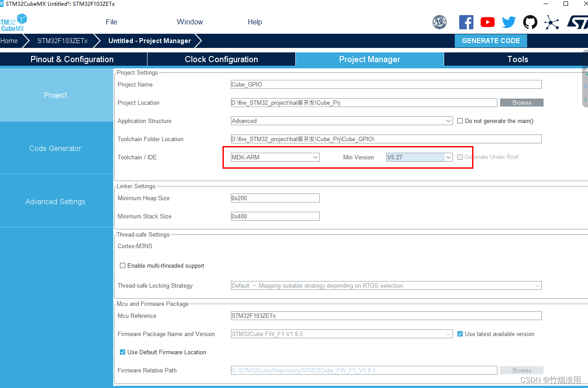
Task: Click the Minimum Stack Size field
Action: click(x=275, y=216)
